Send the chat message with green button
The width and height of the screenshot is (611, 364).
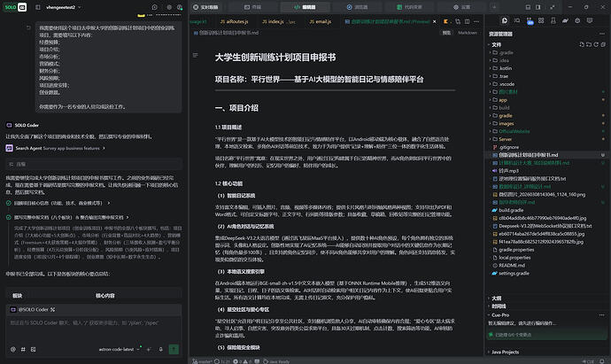pyautogui.click(x=174, y=349)
